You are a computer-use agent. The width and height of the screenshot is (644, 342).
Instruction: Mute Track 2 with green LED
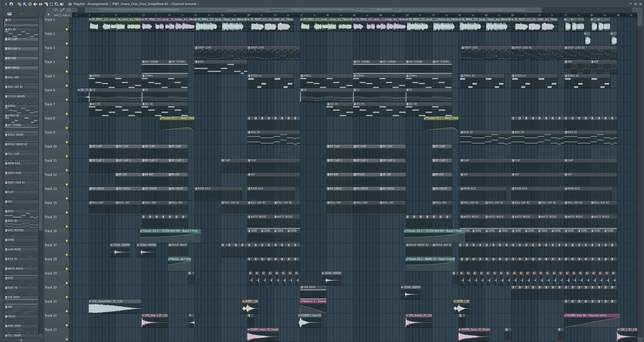(x=67, y=43)
